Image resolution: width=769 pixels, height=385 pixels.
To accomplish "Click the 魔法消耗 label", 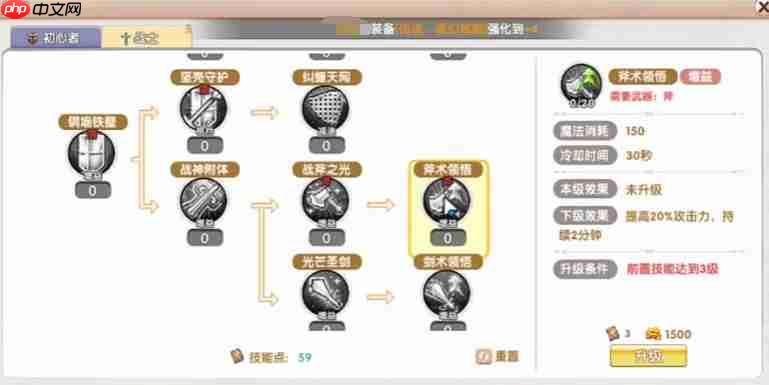I will tap(585, 131).
